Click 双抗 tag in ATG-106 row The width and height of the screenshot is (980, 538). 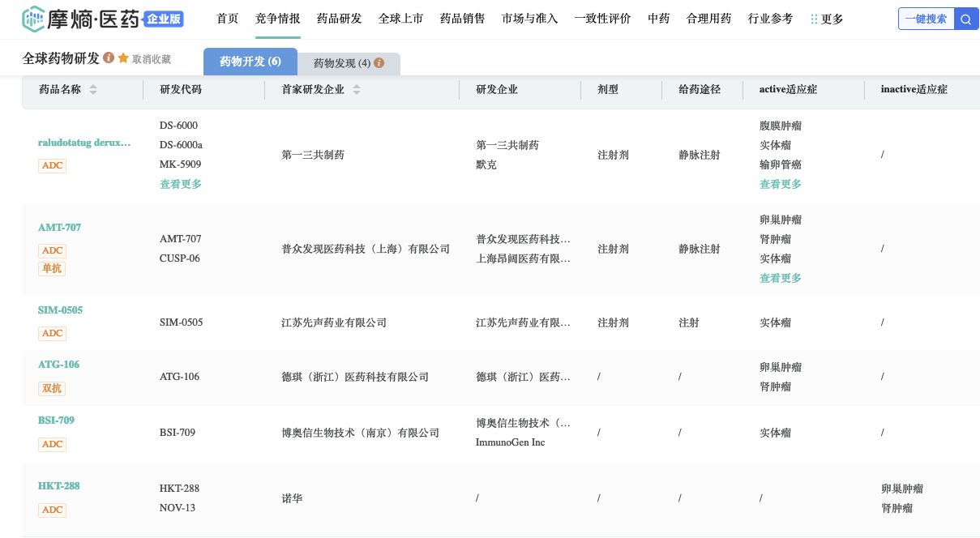(x=51, y=389)
